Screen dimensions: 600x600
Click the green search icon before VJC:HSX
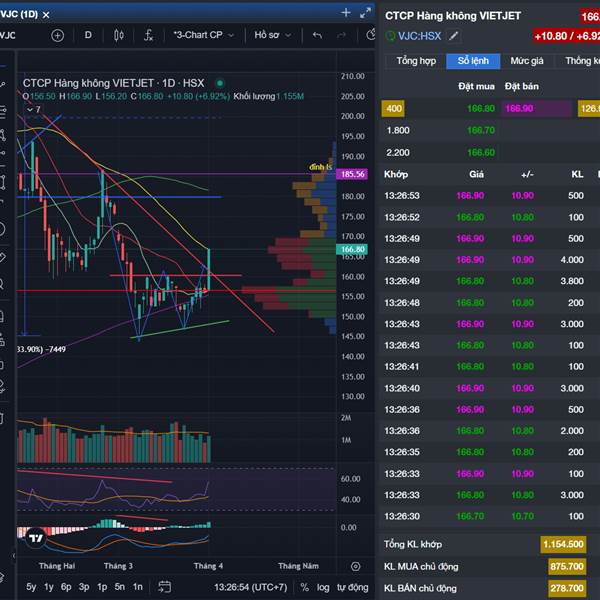click(x=390, y=36)
